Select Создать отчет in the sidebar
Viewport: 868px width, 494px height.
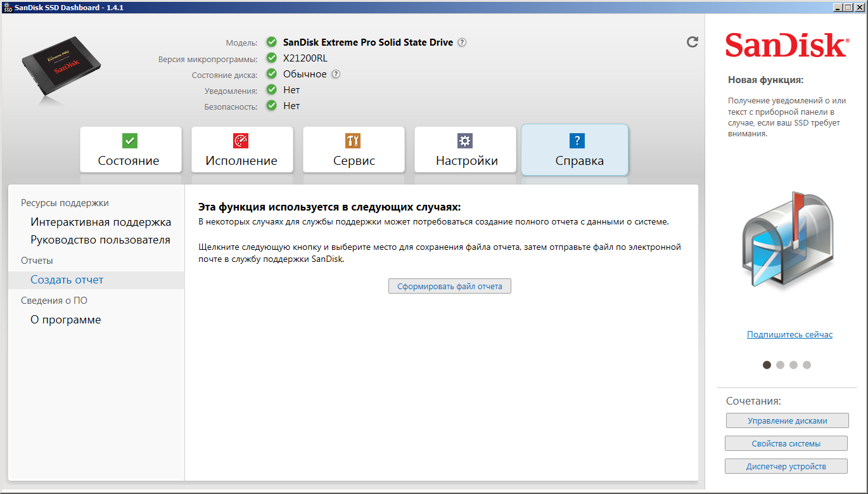pos(96,280)
